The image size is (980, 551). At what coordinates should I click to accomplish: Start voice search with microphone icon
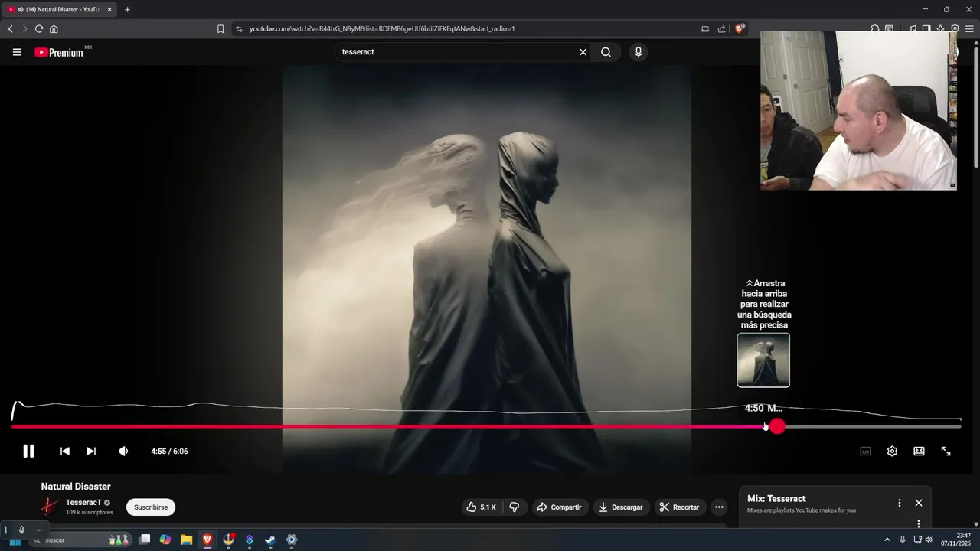(x=639, y=52)
